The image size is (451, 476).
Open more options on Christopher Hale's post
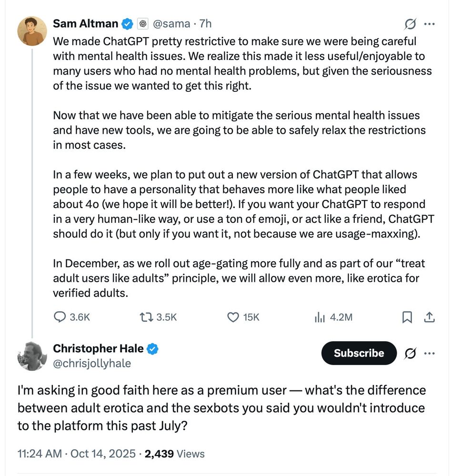429,353
